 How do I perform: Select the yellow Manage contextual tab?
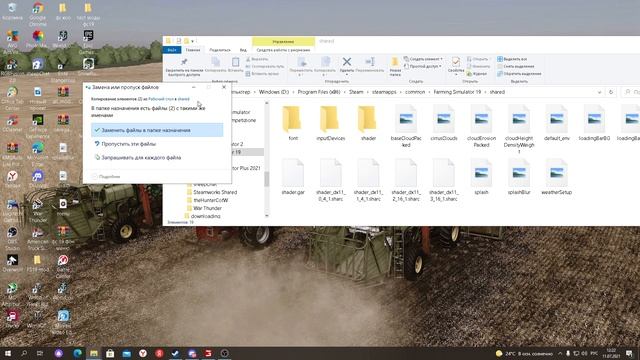(283, 41)
